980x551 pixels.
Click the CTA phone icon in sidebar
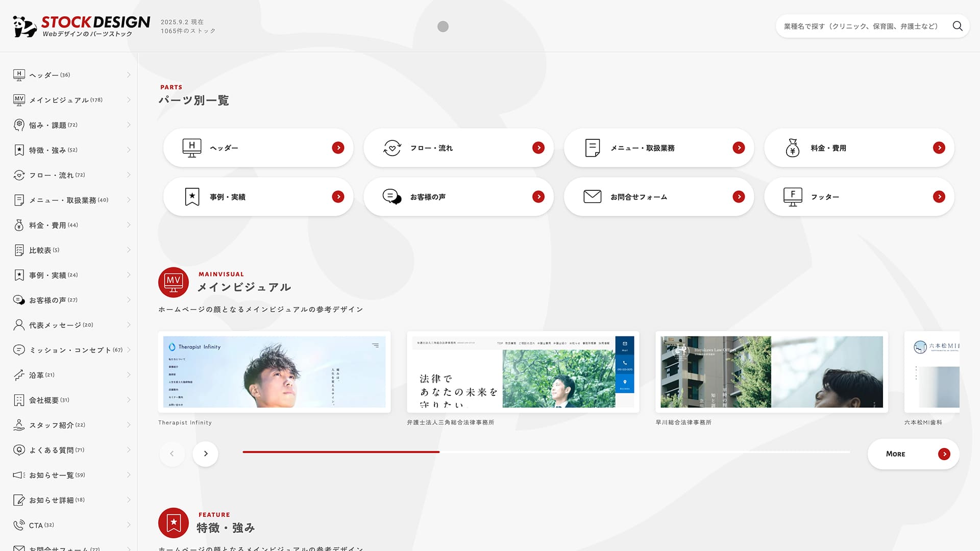[19, 525]
